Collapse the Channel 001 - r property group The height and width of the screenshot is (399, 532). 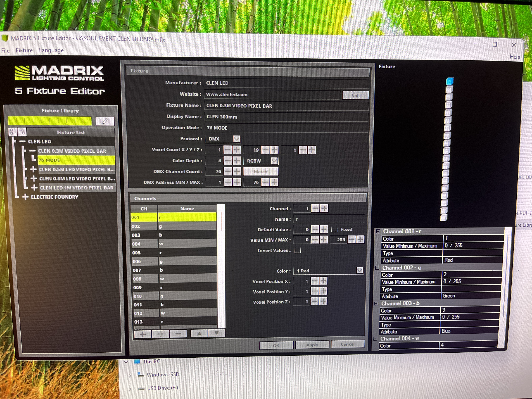[378, 231]
